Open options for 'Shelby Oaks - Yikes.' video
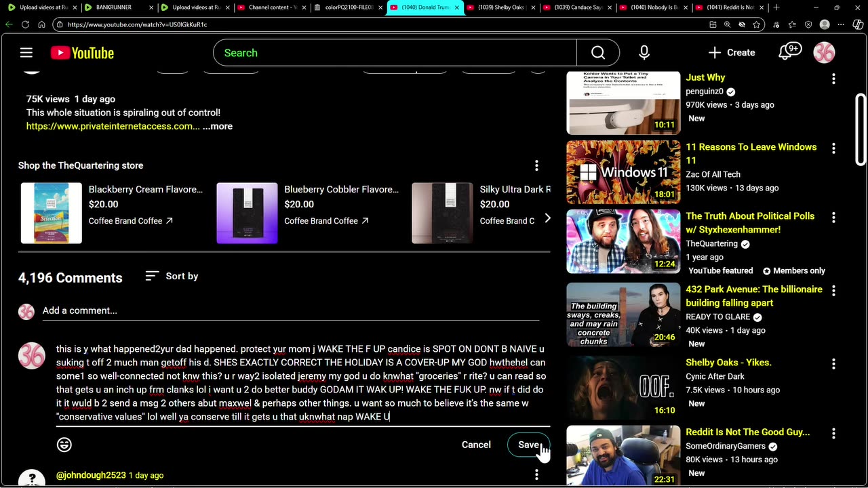Viewport: 868px width, 488px height. 833,364
